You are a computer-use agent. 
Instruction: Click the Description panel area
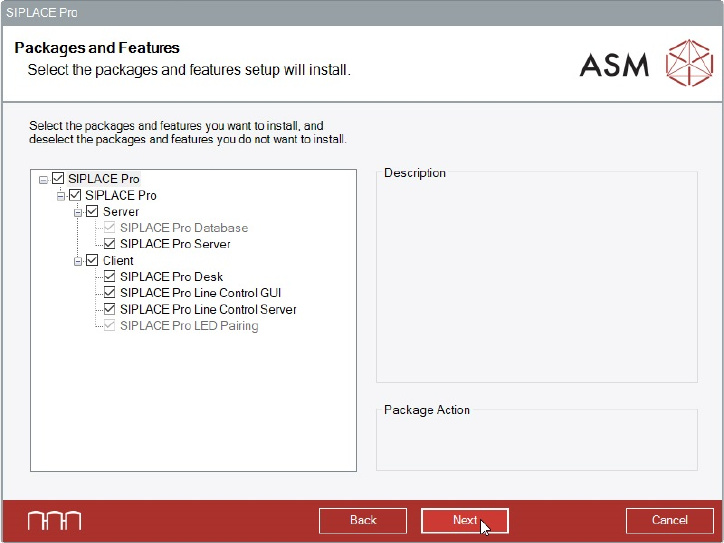(x=537, y=277)
